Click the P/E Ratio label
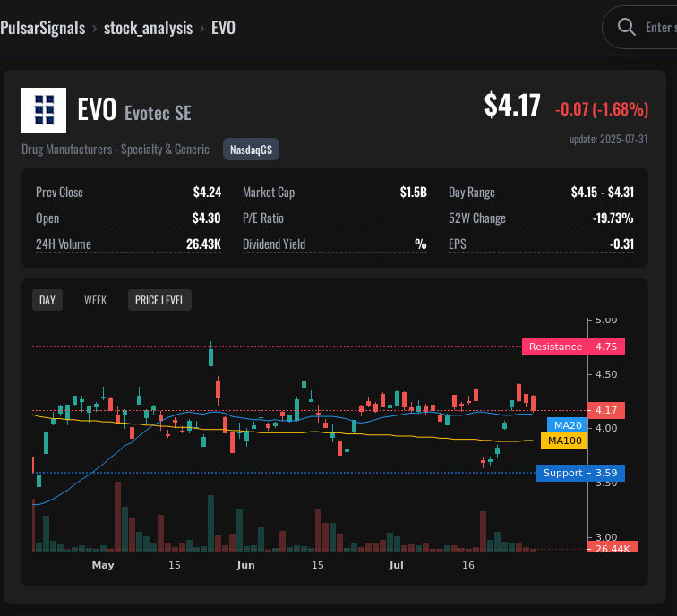 (263, 218)
